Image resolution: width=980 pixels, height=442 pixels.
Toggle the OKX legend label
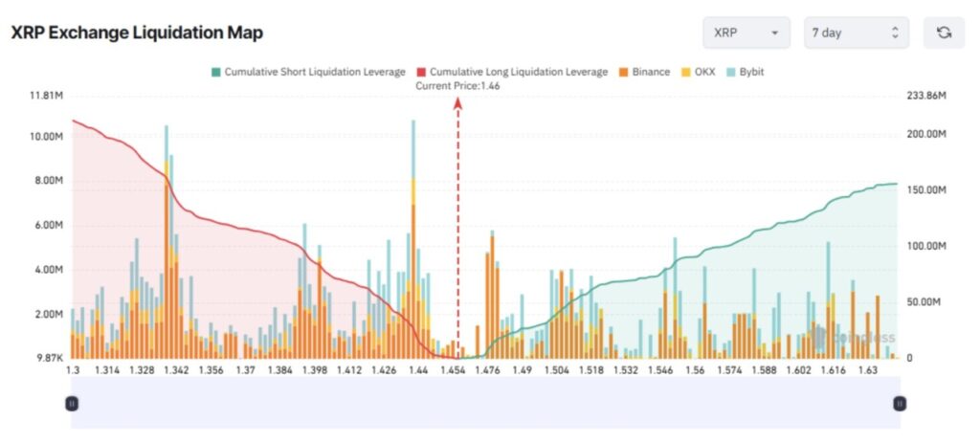pos(705,72)
